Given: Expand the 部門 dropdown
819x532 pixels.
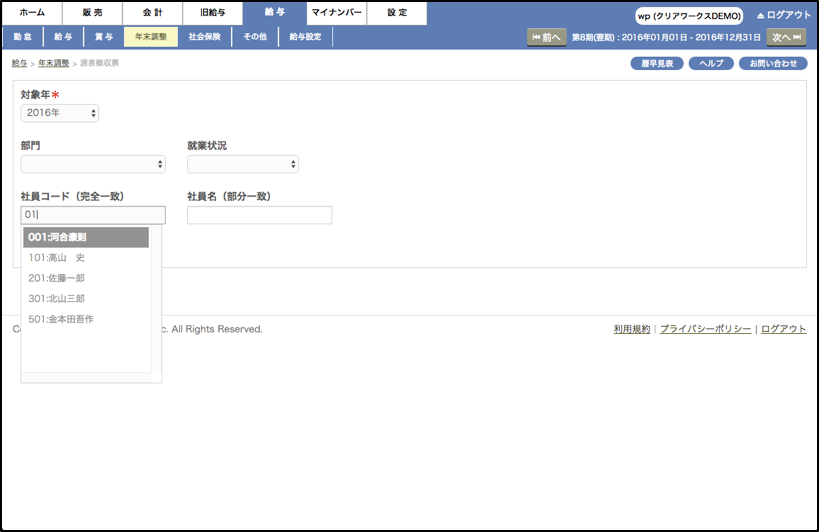Looking at the screenshot, I should tap(93, 164).
